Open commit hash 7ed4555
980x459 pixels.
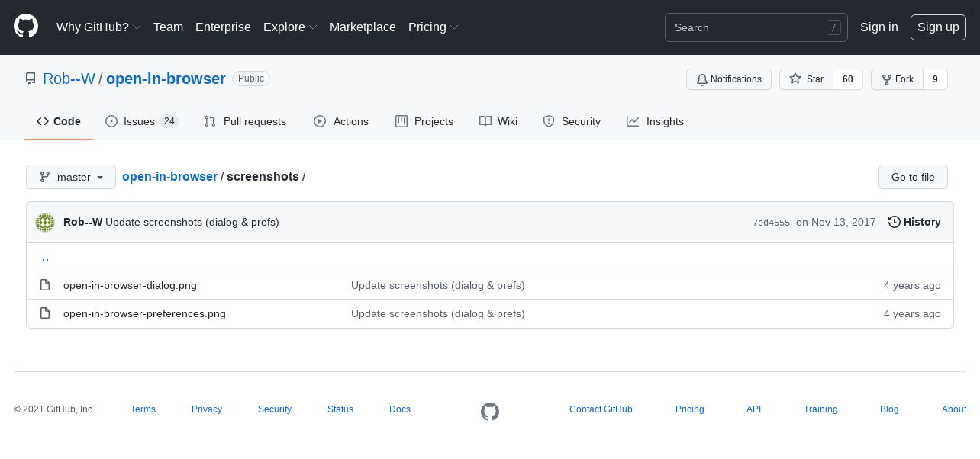[771, 223]
